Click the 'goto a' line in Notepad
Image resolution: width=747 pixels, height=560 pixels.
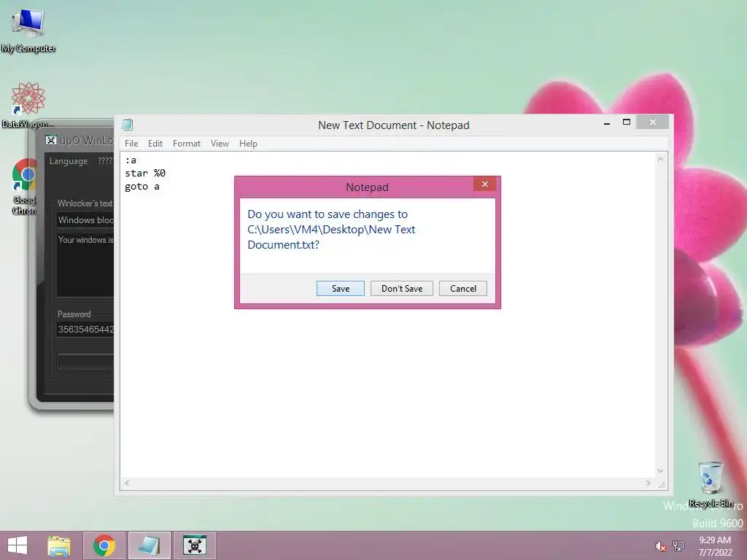point(142,186)
